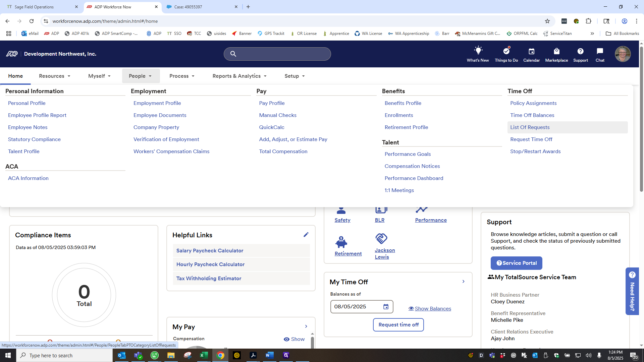
Task: Show Balances in My Time Off
Action: (430, 309)
